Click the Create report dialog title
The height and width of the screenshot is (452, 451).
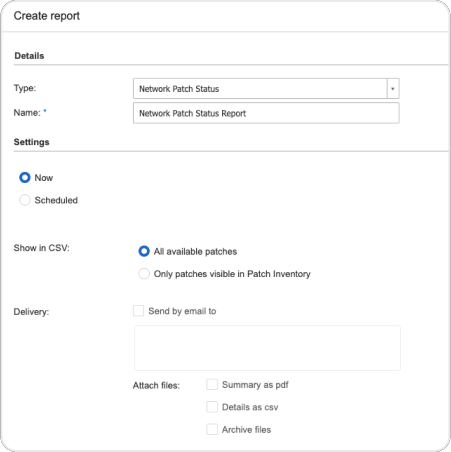point(47,16)
